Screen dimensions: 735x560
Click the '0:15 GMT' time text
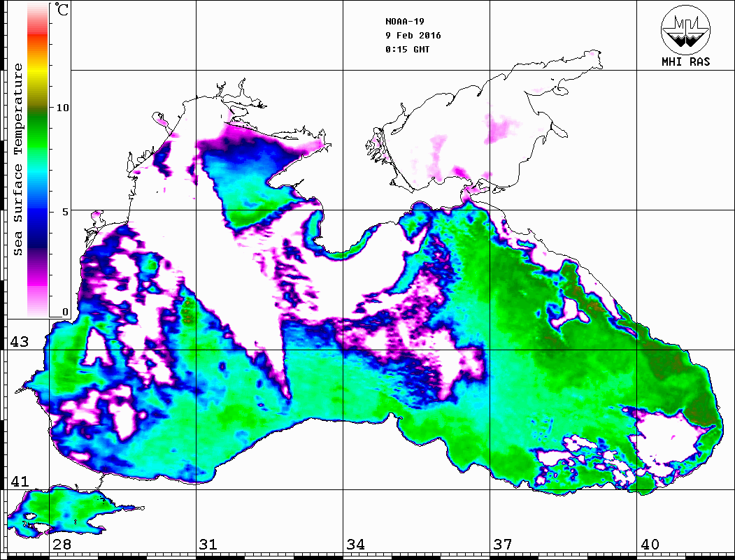coord(407,49)
